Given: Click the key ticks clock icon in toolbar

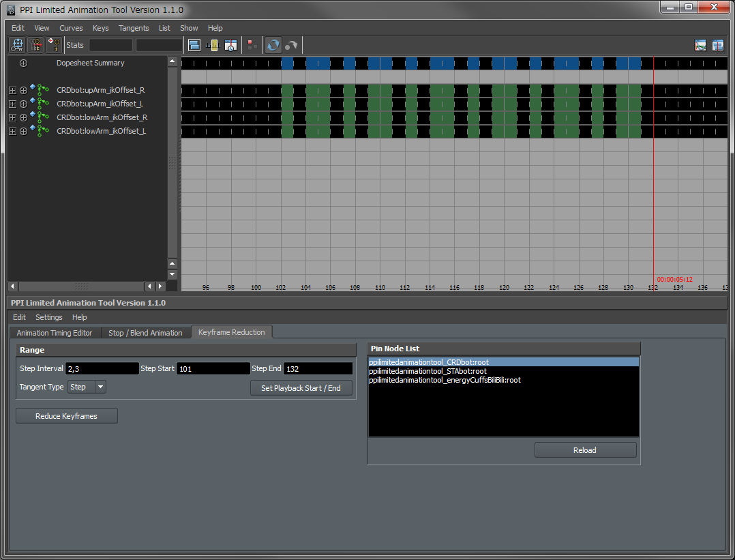Looking at the screenshot, I should point(230,44).
